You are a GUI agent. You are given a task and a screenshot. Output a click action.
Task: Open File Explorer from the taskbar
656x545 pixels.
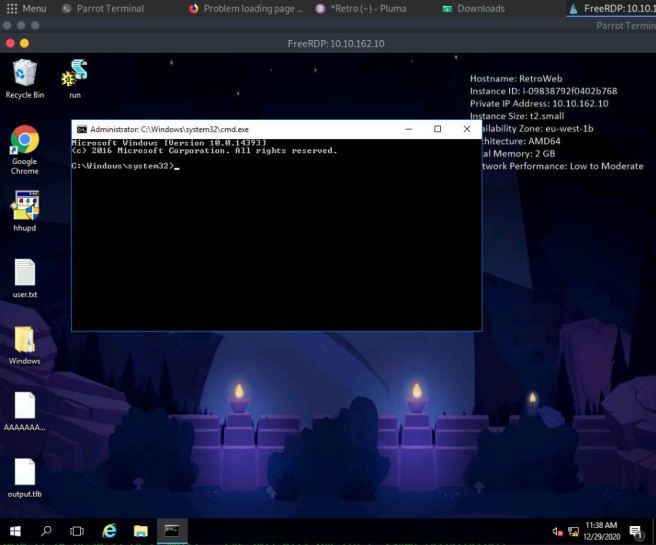tap(140, 529)
